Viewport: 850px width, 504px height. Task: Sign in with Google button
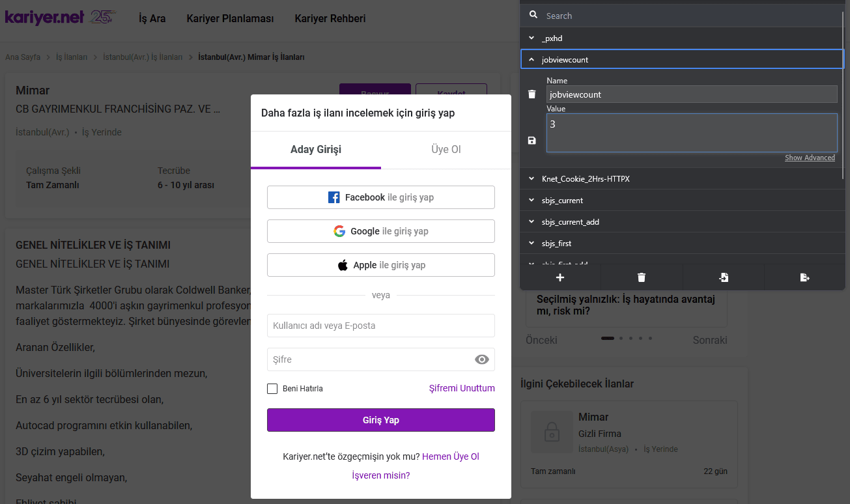(x=380, y=231)
